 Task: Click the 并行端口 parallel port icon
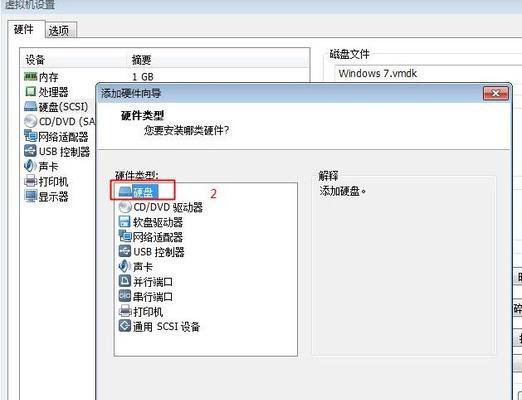click(x=125, y=281)
